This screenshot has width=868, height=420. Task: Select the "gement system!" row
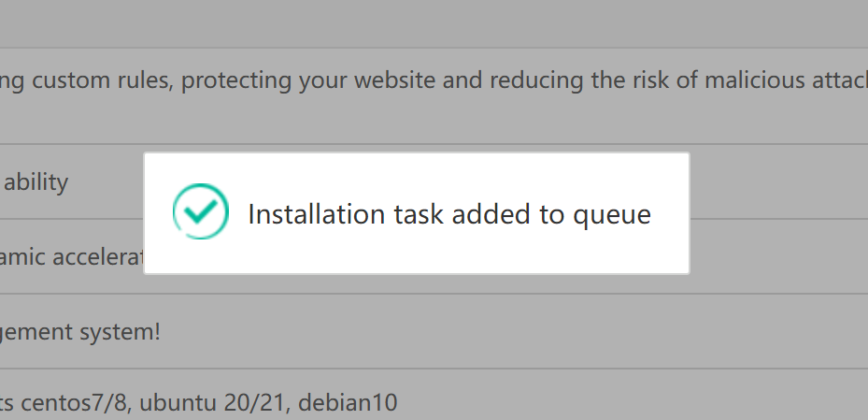click(80, 331)
